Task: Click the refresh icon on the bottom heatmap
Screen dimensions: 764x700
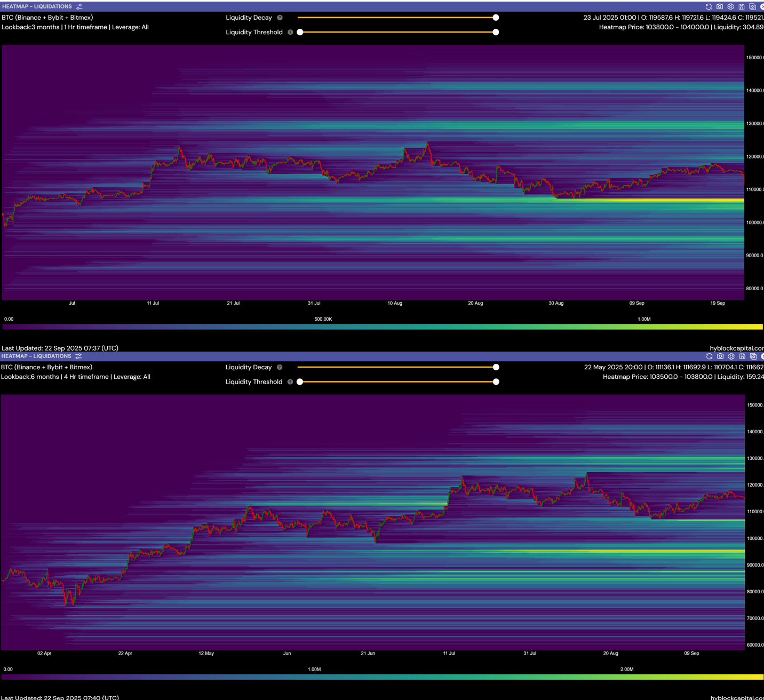Action: pos(709,356)
